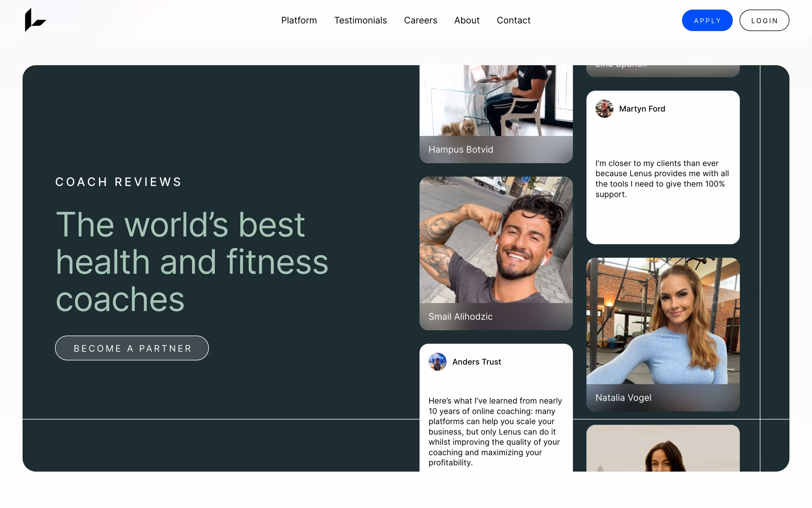Click the COACH REVIEWS heading
Screen dimensions: 812x508
[118, 182]
